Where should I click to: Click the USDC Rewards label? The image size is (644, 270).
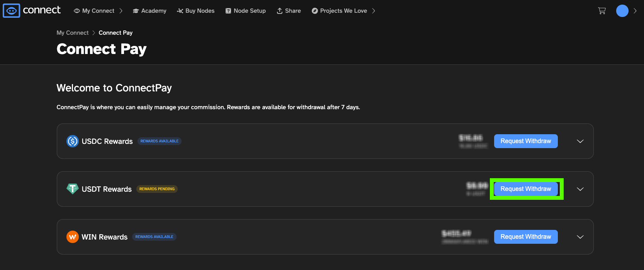(107, 141)
